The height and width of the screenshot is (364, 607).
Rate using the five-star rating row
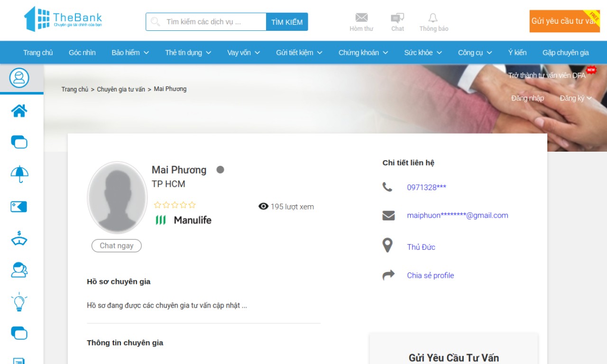tap(175, 205)
